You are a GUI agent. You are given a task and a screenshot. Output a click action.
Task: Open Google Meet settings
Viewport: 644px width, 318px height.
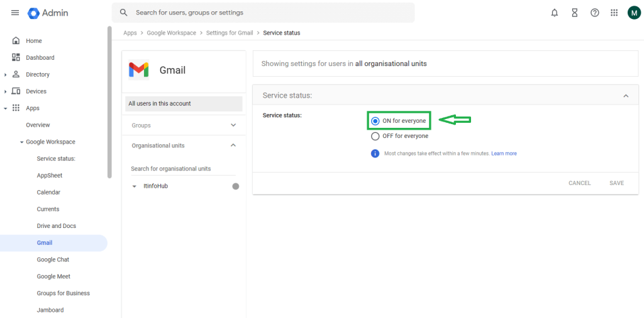tap(53, 276)
